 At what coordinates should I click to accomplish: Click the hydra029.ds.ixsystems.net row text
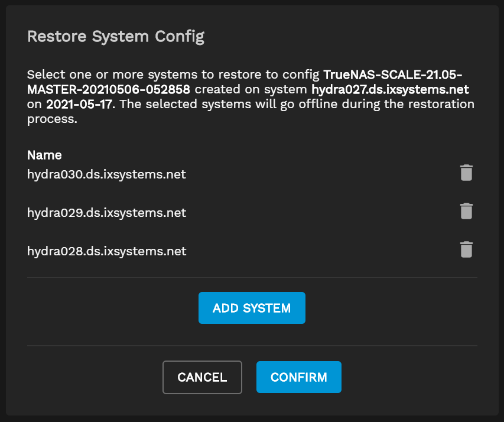[x=106, y=213]
